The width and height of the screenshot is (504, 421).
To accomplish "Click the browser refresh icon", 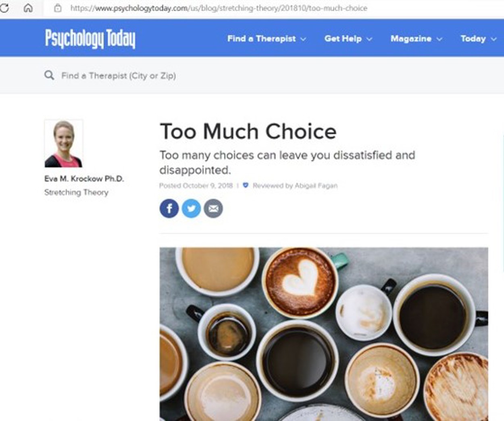I will tap(4, 8).
